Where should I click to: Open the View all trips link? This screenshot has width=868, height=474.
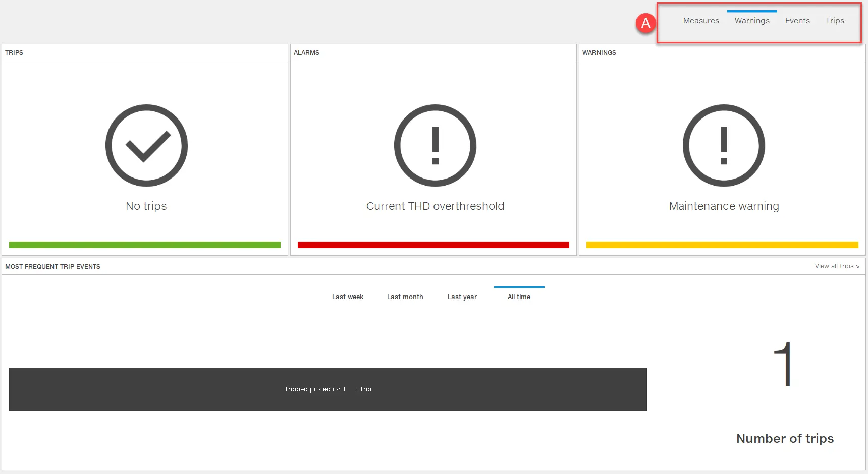[837, 266]
